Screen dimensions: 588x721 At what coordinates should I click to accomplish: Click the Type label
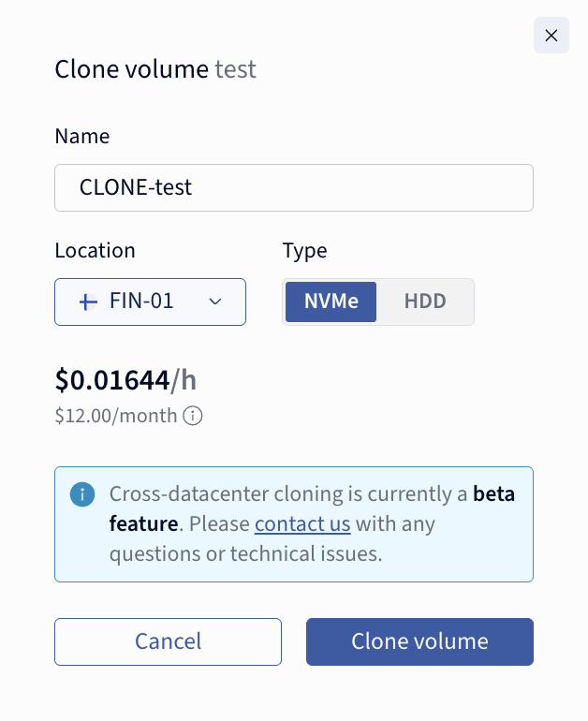[x=304, y=251]
